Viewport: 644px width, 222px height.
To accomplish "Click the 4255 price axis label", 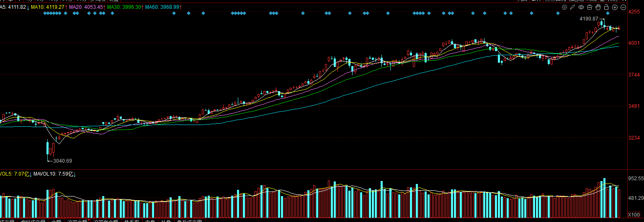I will (634, 12).
